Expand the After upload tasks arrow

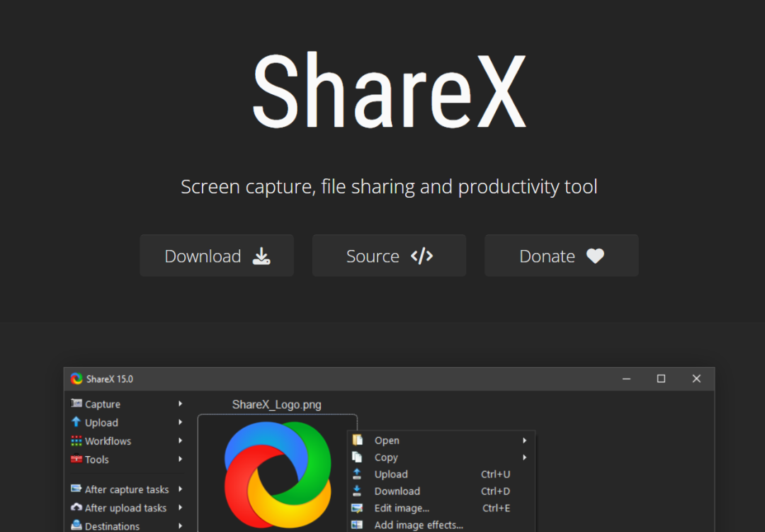click(x=181, y=508)
